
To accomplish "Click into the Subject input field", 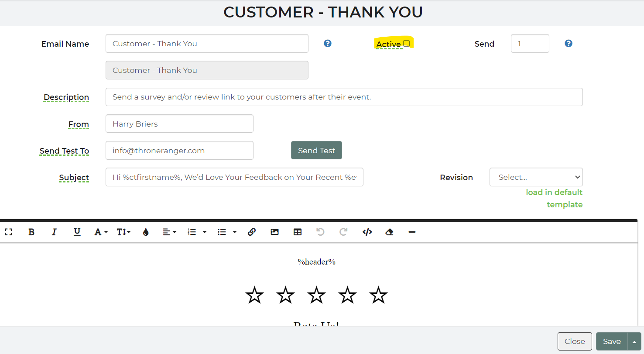I will pyautogui.click(x=234, y=177).
